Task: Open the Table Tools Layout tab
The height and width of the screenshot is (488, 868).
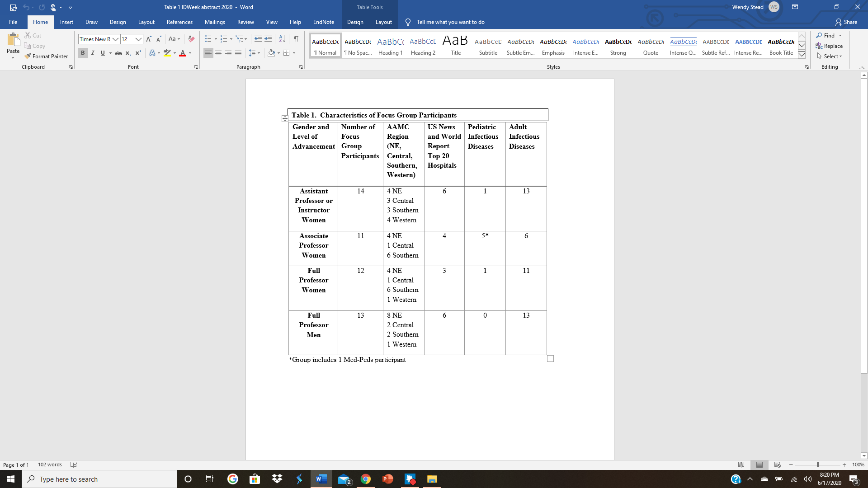Action: click(x=383, y=22)
